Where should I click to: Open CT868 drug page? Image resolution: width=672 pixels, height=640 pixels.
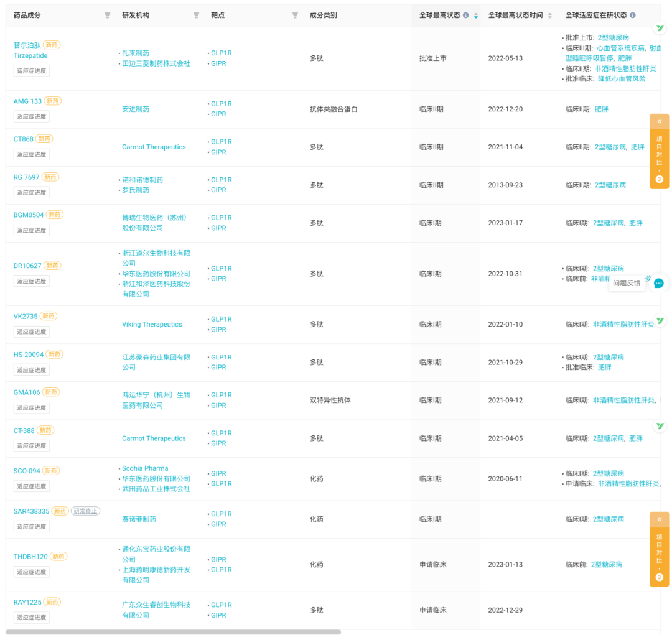click(23, 139)
